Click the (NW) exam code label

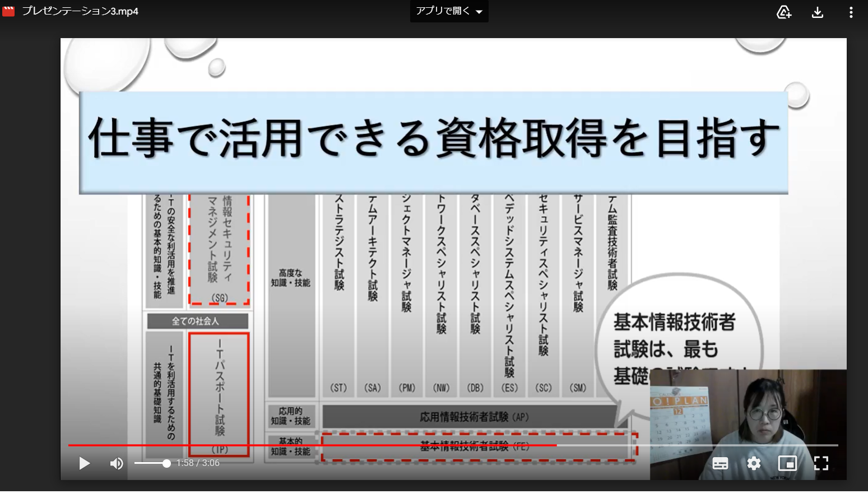pyautogui.click(x=441, y=388)
